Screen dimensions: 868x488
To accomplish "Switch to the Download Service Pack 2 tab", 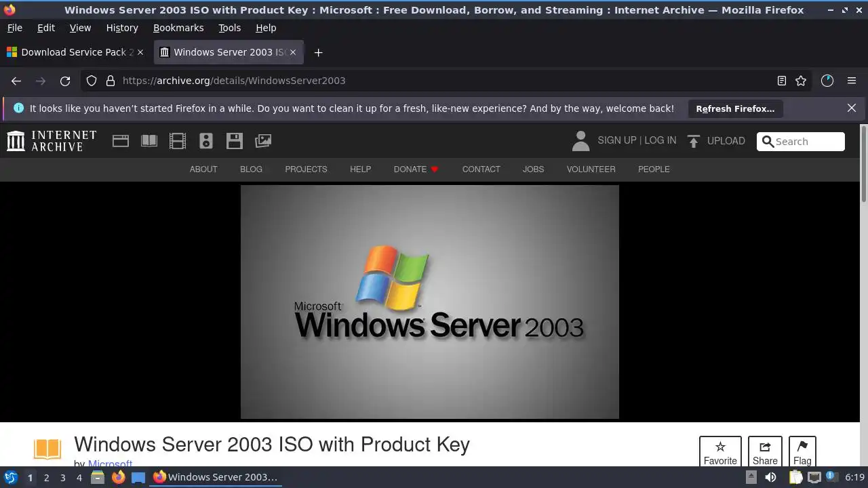I will point(75,52).
